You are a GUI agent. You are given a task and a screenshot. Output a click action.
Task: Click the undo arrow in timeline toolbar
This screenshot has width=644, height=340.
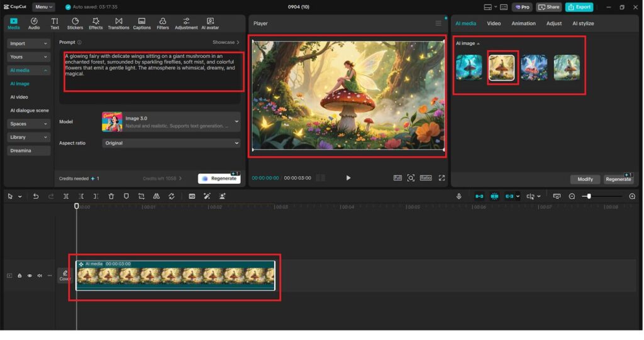click(36, 196)
